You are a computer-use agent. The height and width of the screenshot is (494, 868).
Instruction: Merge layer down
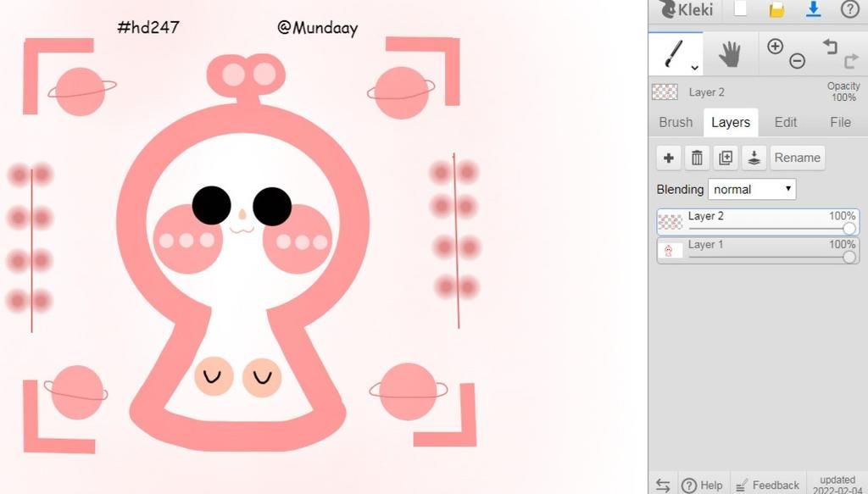click(x=754, y=158)
